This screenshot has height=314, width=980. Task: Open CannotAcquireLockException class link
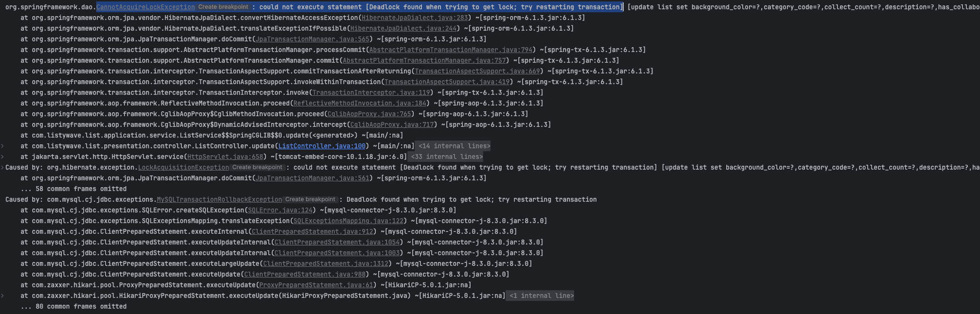(x=146, y=7)
